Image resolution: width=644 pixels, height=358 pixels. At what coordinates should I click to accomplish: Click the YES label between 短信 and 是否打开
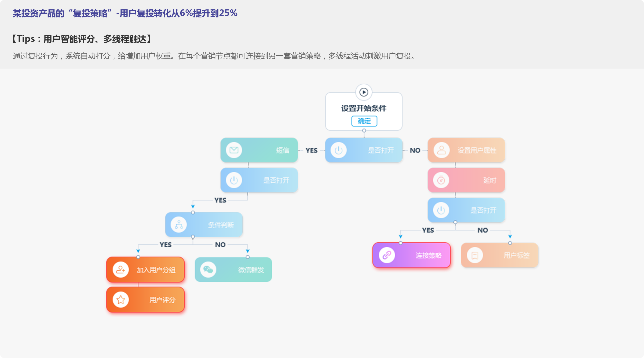pyautogui.click(x=312, y=150)
